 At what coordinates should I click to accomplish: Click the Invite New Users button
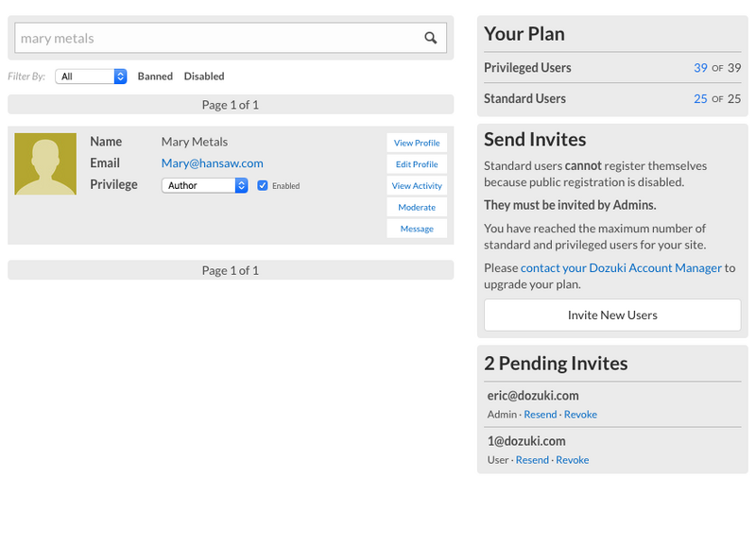pyautogui.click(x=612, y=315)
